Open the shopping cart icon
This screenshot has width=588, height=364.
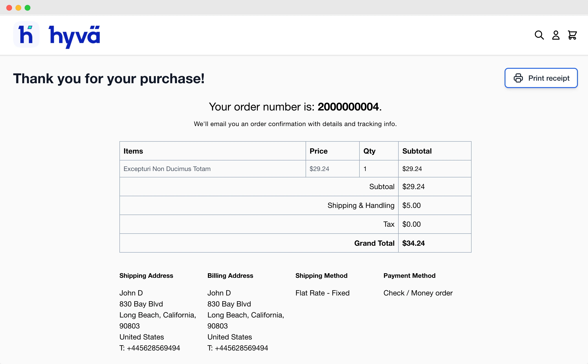tap(572, 35)
